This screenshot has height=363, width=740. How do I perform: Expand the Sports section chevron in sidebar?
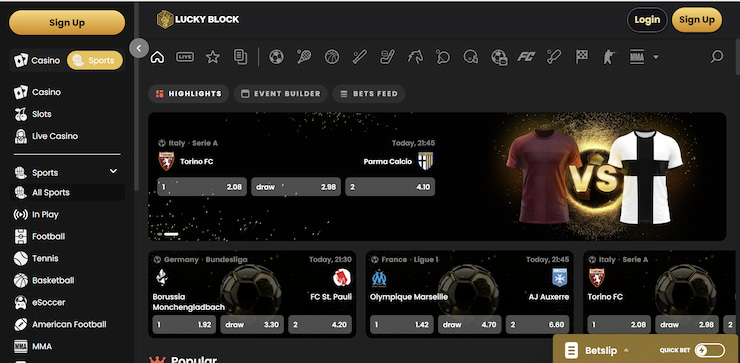click(113, 171)
